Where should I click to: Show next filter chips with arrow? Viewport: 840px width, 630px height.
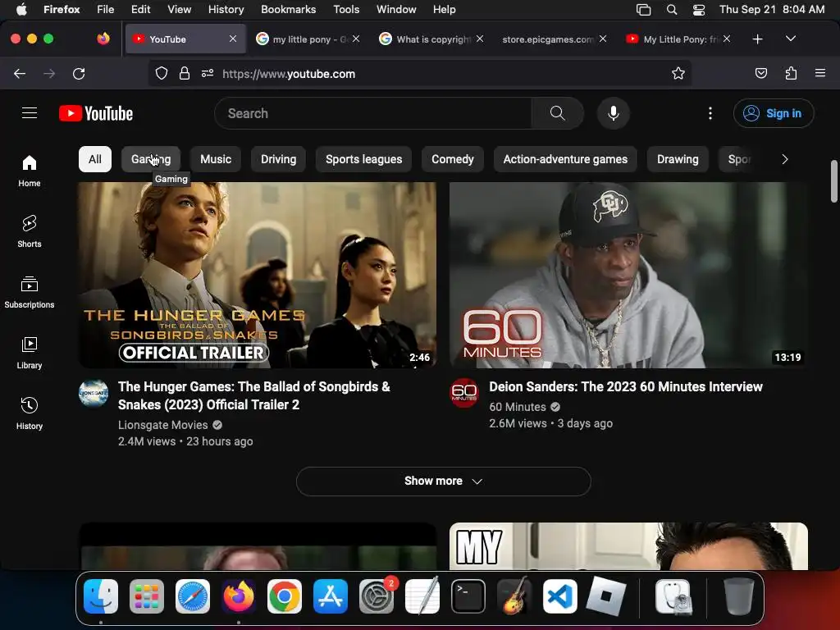tap(784, 159)
